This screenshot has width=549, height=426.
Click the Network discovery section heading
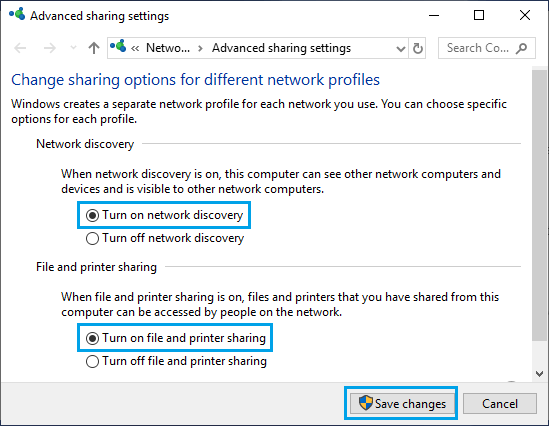tap(85, 144)
